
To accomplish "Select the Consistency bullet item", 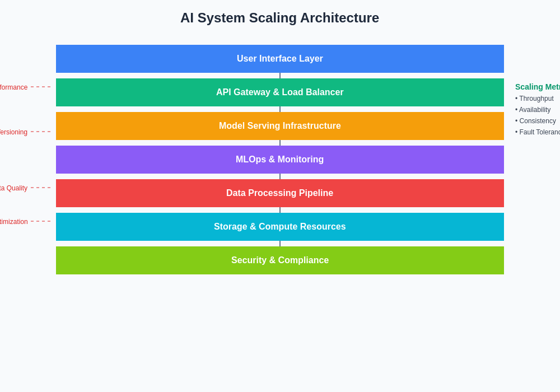I will click(x=536, y=121).
